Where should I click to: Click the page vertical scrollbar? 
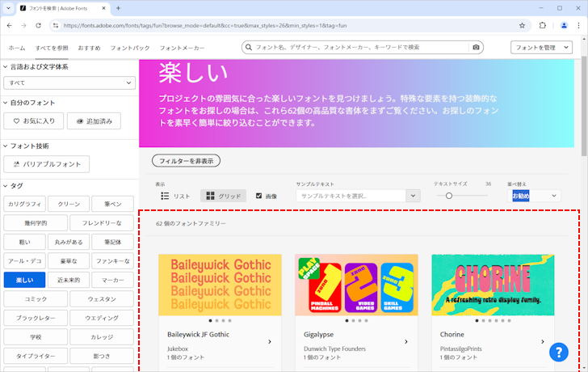[x=584, y=106]
